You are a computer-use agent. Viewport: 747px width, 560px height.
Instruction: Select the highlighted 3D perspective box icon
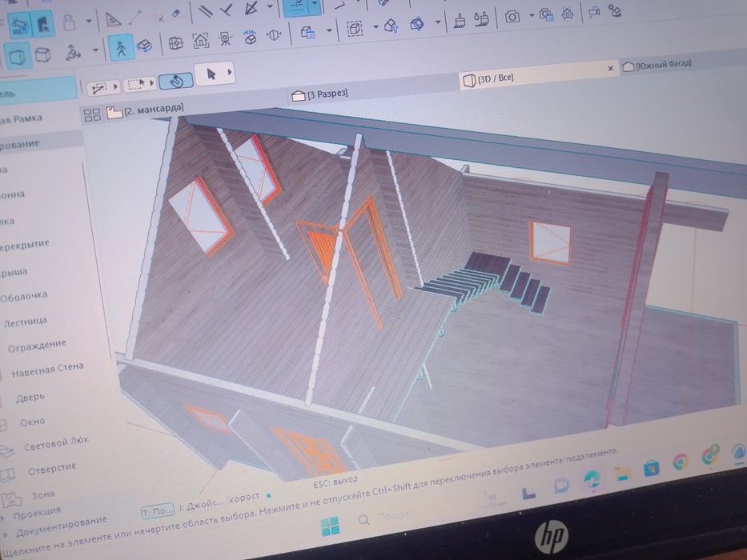tap(18, 56)
